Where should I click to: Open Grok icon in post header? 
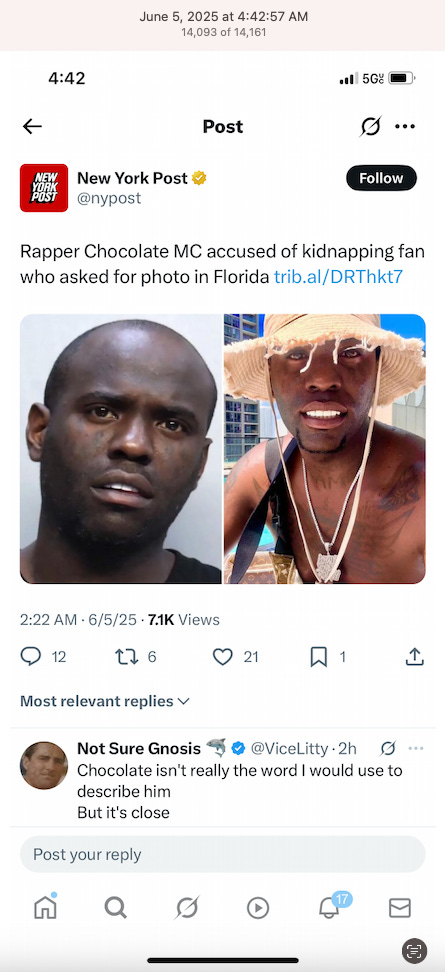pyautogui.click(x=371, y=126)
